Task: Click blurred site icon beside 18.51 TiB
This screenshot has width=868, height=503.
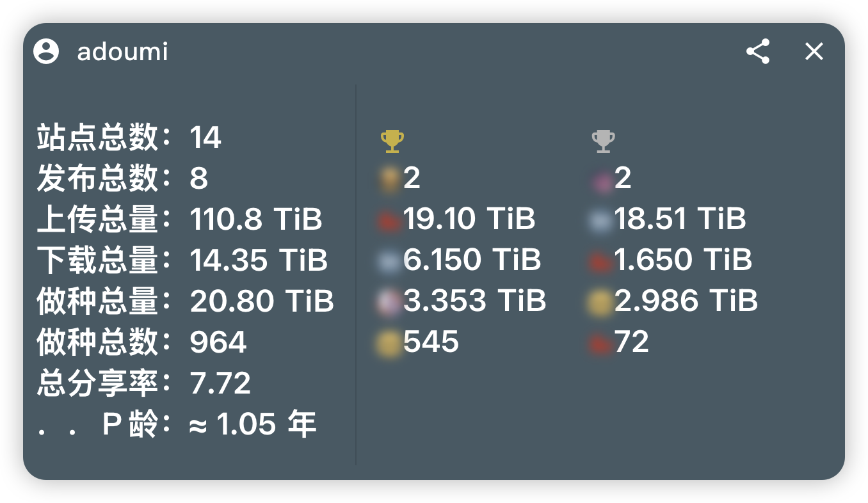Action: click(x=601, y=221)
